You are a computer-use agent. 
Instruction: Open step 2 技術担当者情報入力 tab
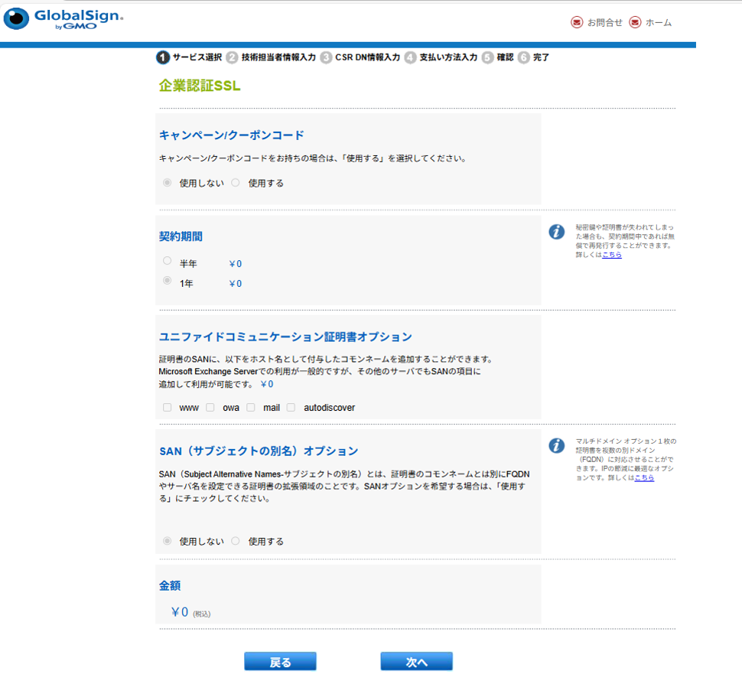click(x=278, y=57)
